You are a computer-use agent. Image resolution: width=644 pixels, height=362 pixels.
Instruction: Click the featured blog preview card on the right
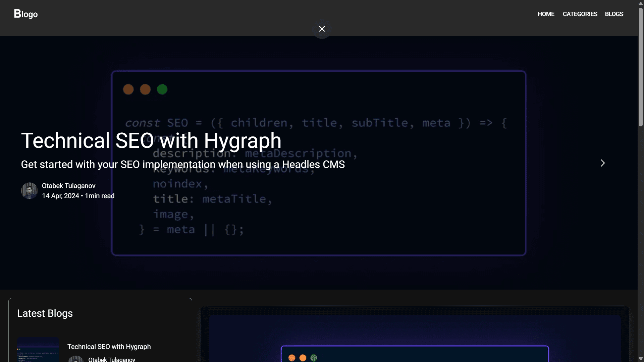[415, 335]
